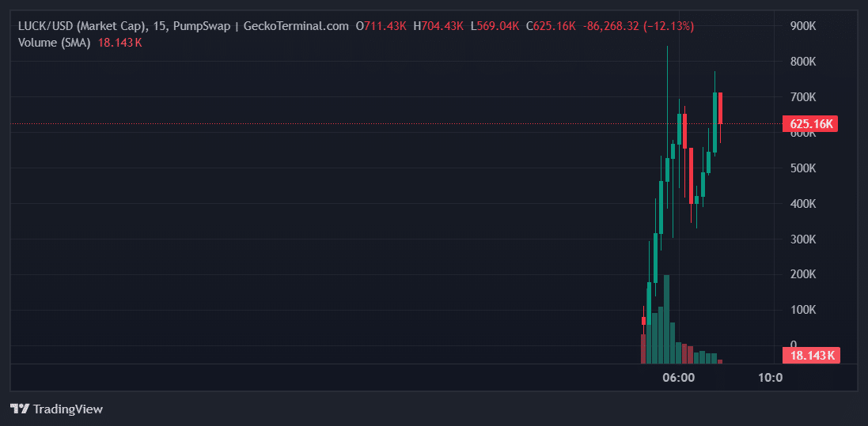Click the PumpSwap exchange text in header
The height and width of the screenshot is (426, 868).
click(x=203, y=26)
